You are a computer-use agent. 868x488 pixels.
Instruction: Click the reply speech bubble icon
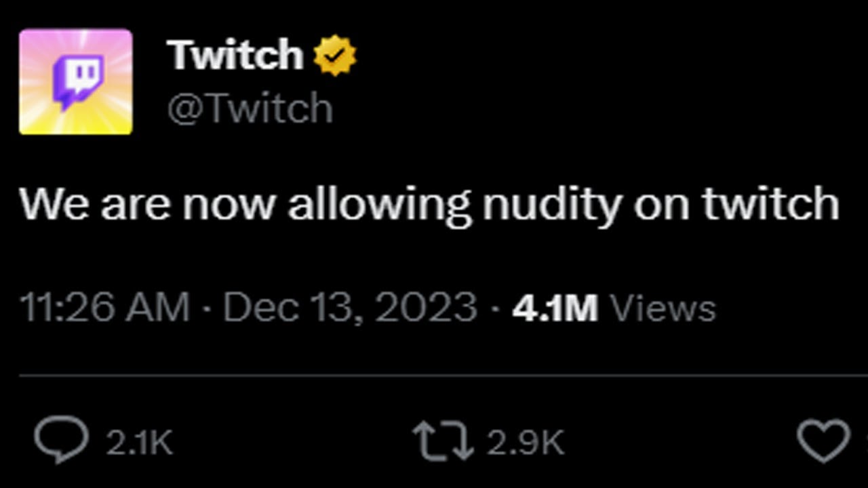[61, 441]
